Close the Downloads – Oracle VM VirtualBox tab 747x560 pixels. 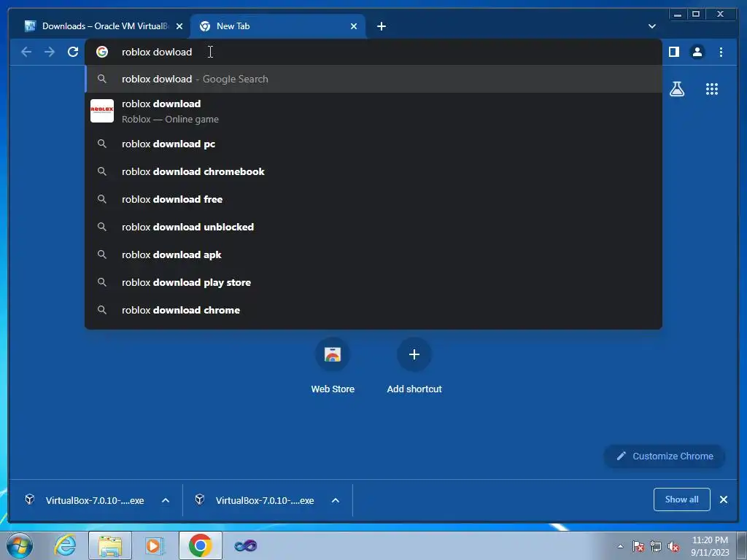tap(179, 26)
